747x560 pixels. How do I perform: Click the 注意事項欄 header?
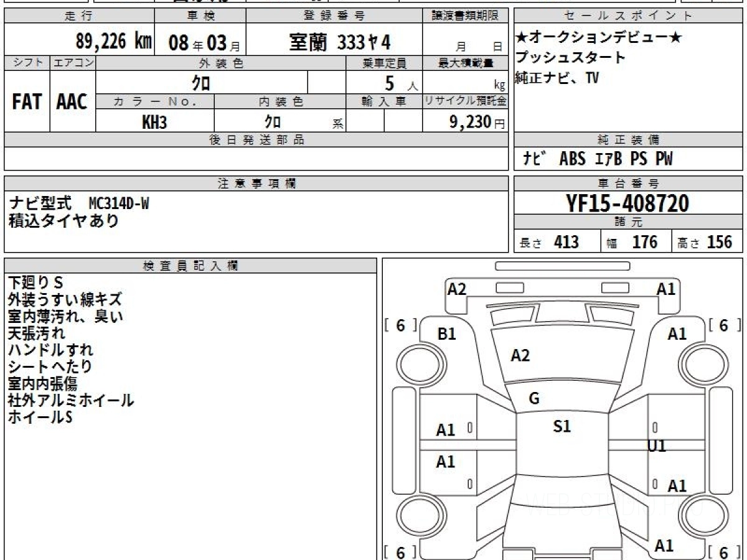click(256, 184)
